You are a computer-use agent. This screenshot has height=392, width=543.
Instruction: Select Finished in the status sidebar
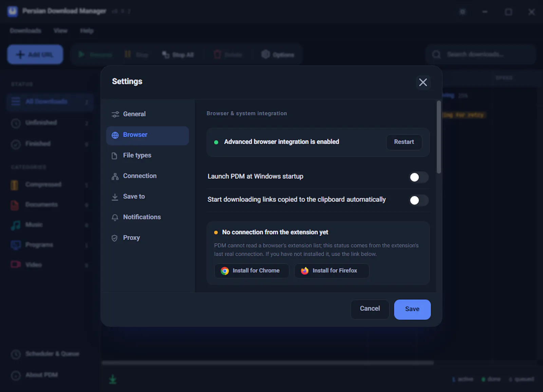click(x=50, y=144)
